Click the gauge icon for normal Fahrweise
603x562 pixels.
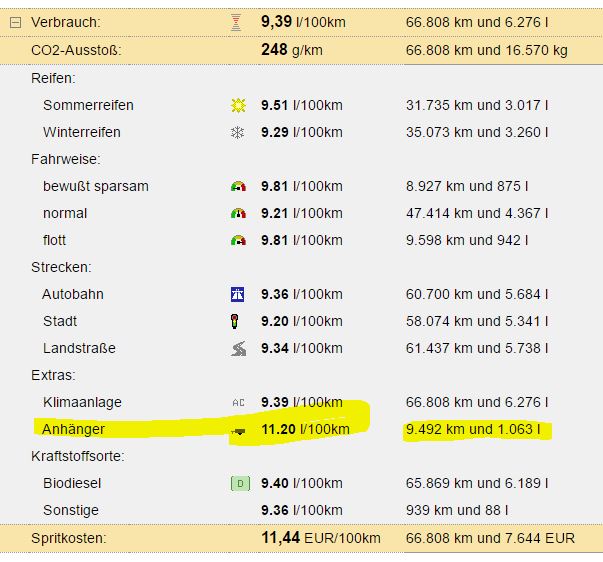click(x=237, y=213)
